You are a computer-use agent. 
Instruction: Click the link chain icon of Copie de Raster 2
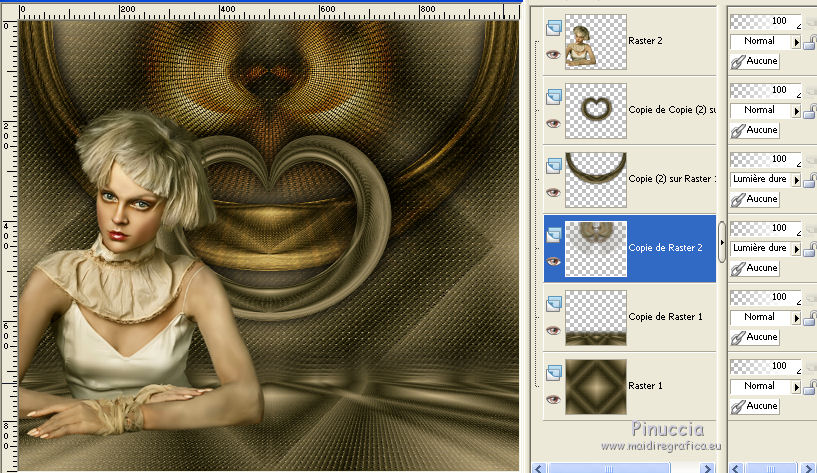click(x=739, y=268)
